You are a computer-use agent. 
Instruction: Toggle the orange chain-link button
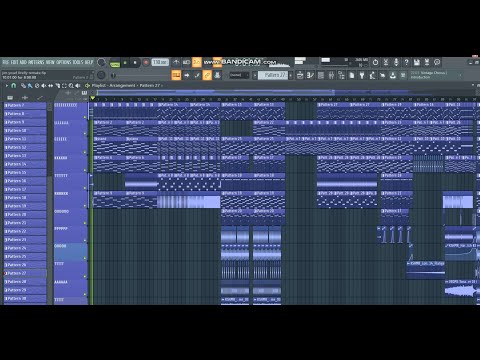point(207,75)
